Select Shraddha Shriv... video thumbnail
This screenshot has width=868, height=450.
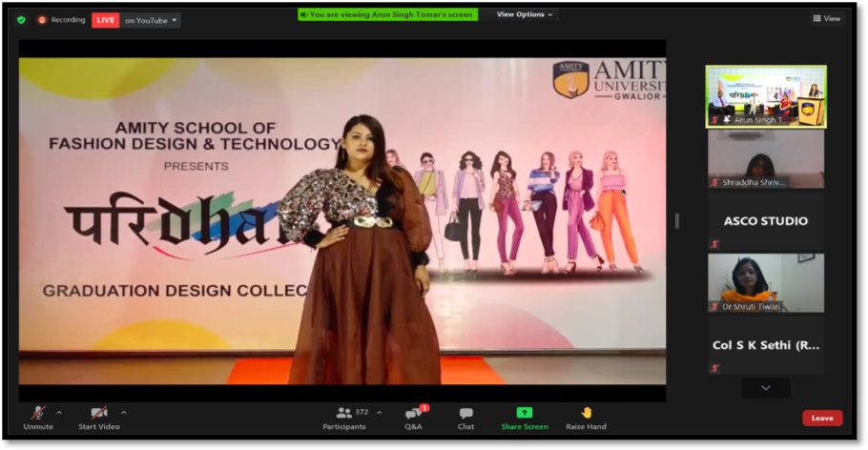[x=766, y=159]
